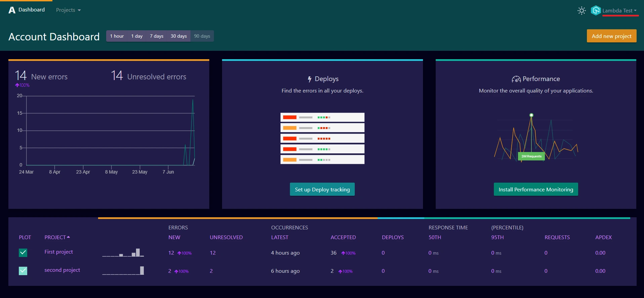Image resolution: width=644 pixels, height=298 pixels.
Task: Select the 30 days time range
Action: click(x=178, y=36)
